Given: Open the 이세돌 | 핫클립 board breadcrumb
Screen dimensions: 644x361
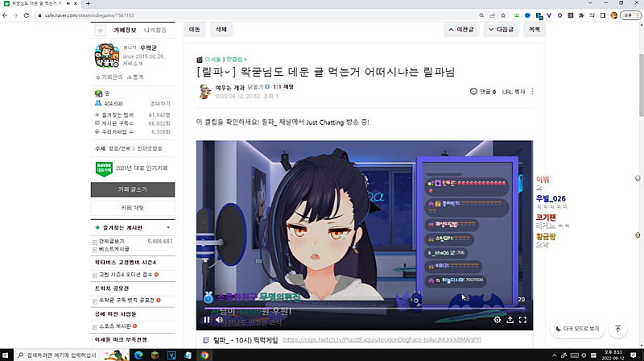Looking at the screenshot, I should [x=225, y=60].
